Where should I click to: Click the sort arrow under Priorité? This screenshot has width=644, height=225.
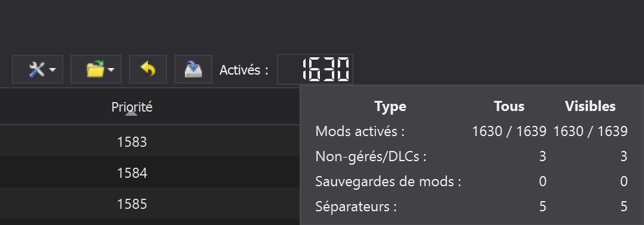pyautogui.click(x=131, y=114)
